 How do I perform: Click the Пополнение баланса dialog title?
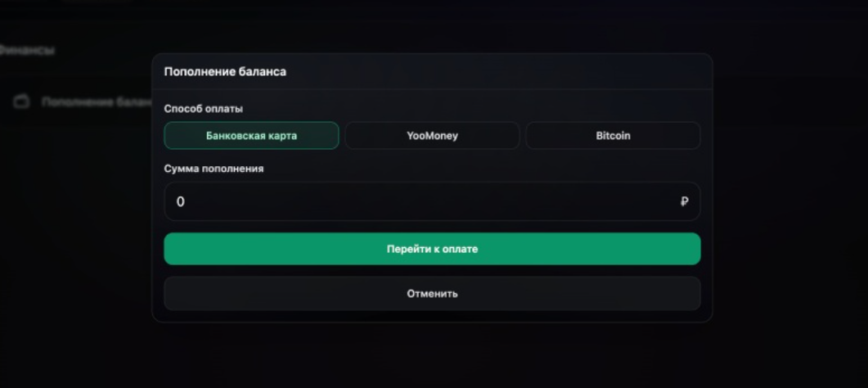coord(225,72)
